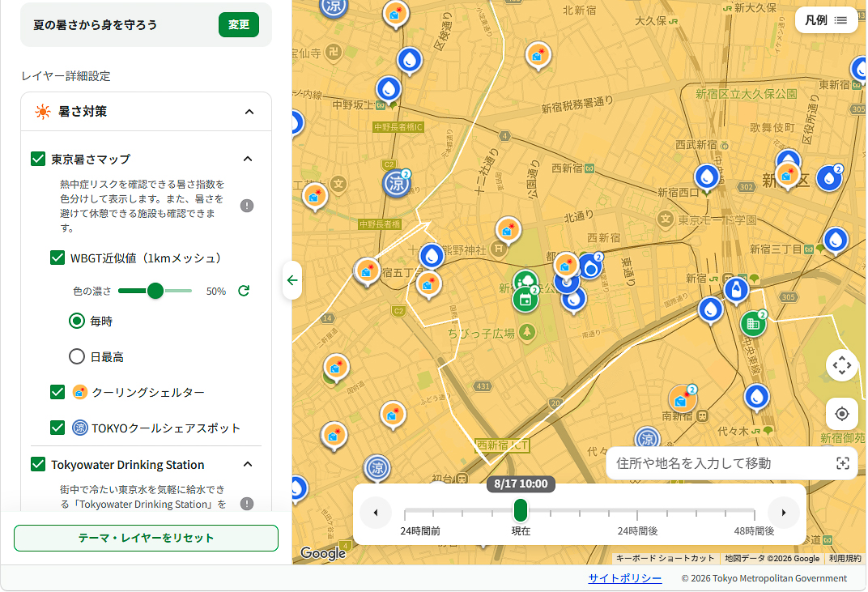Click the green building marker with badge 2
Viewport: 868px width, 592px height.
coord(753,324)
